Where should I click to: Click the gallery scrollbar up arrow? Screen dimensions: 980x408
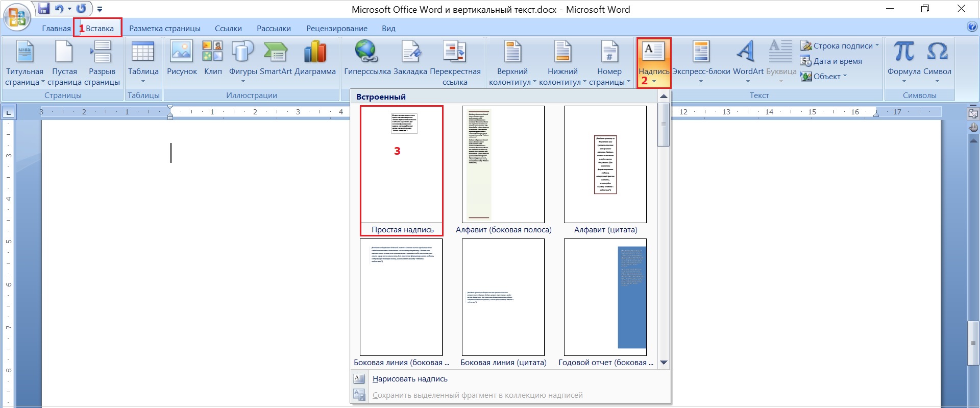click(x=664, y=96)
